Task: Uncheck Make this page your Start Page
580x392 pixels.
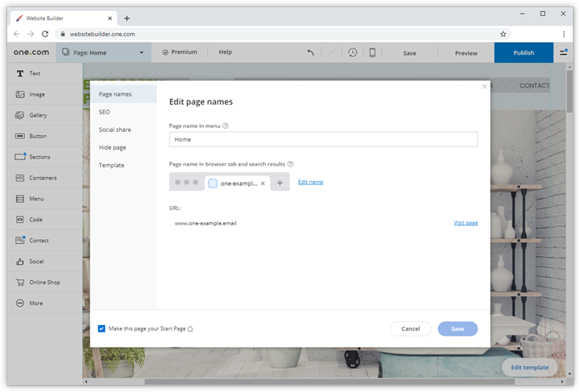Action: point(101,328)
